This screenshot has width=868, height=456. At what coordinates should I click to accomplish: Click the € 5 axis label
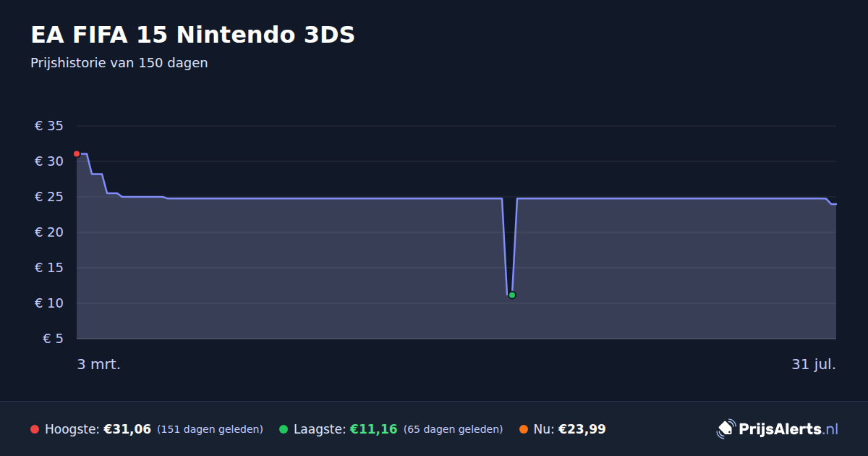click(x=53, y=339)
